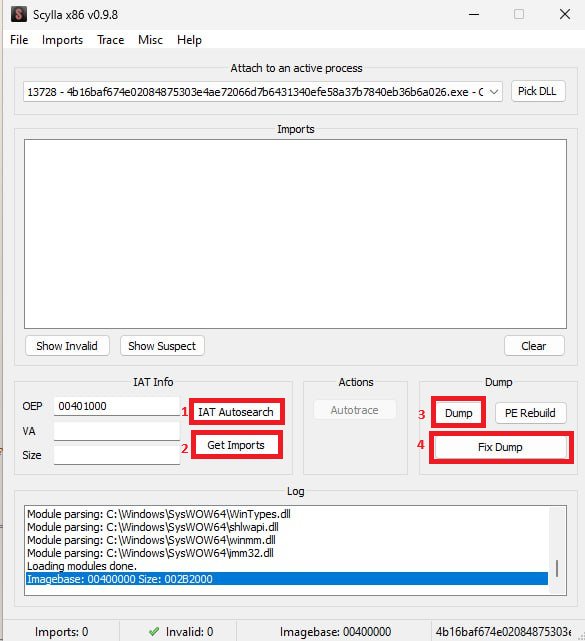Click the Show Suspect button
Viewport: 585px width, 641px height.
click(x=162, y=346)
